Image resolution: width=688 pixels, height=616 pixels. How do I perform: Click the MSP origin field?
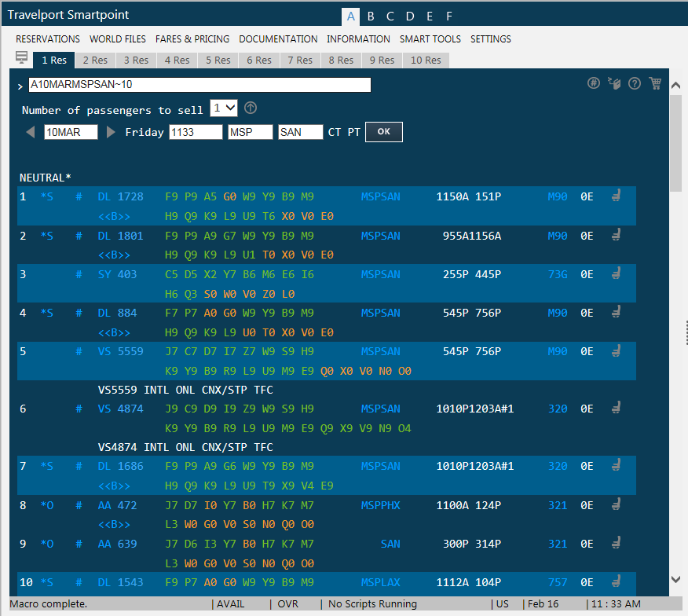(x=250, y=132)
